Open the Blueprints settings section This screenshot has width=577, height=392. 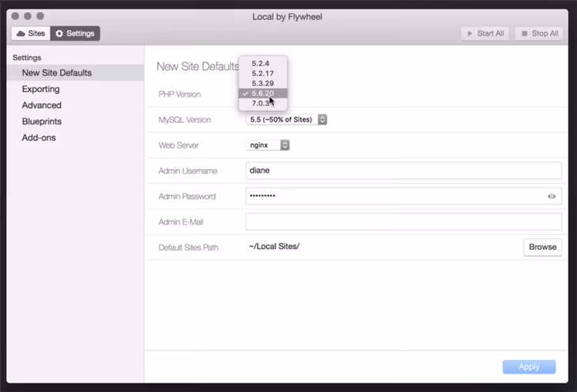(x=42, y=121)
